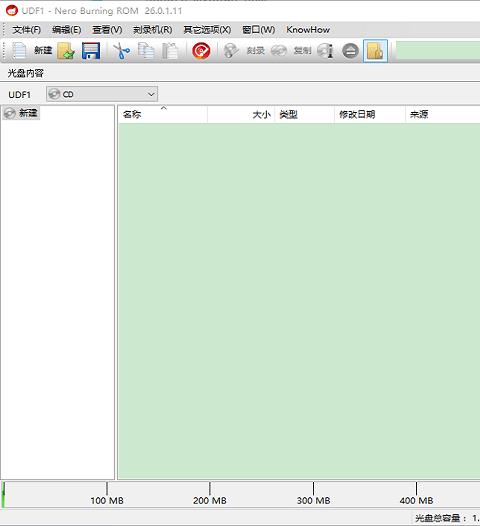Click the light green toolbar field
Image resolution: width=480 pixels, height=526 pixels.
click(x=438, y=50)
